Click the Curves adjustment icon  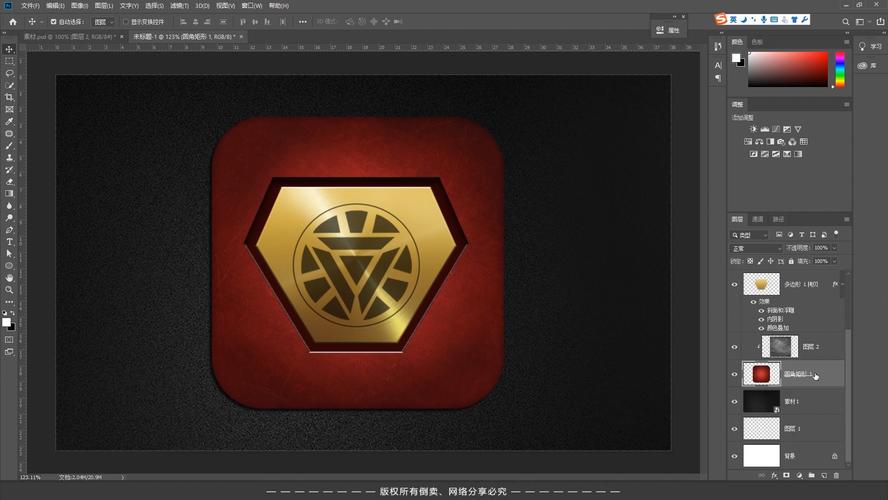[x=776, y=129]
